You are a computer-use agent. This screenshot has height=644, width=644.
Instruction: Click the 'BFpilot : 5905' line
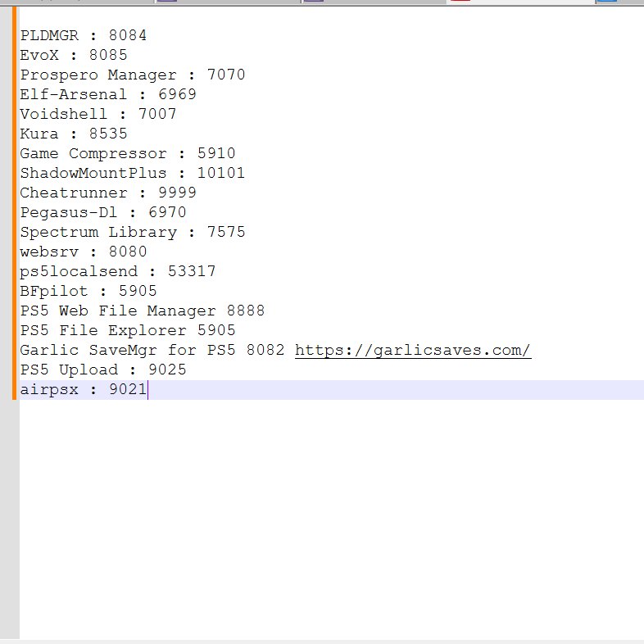pyautogui.click(x=88, y=291)
